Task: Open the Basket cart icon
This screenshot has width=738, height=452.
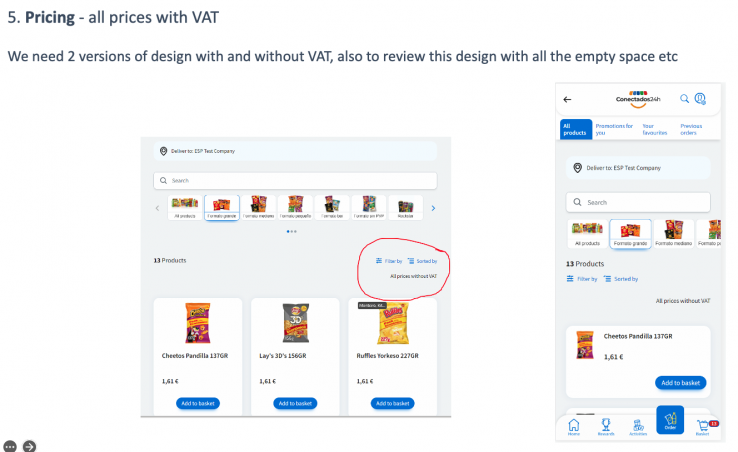Action: click(705, 427)
